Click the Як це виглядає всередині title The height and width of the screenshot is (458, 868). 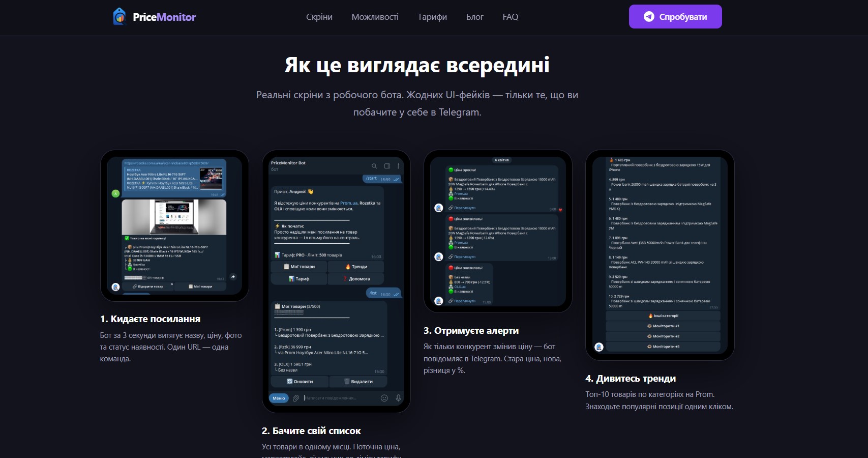tap(417, 65)
